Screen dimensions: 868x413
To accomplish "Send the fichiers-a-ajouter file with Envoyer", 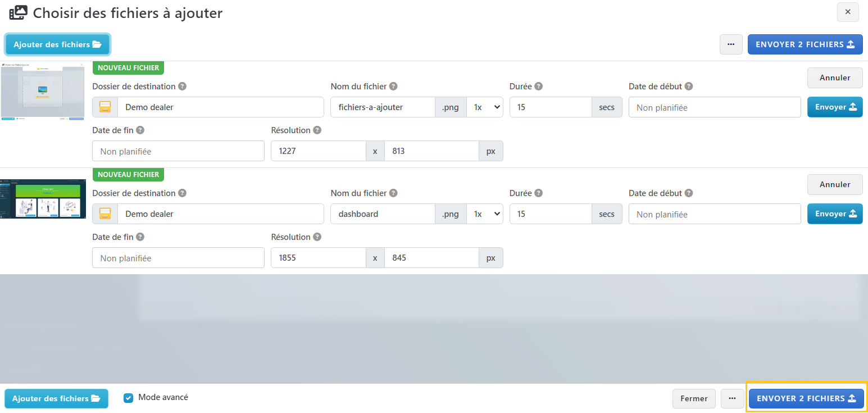I will [x=834, y=107].
